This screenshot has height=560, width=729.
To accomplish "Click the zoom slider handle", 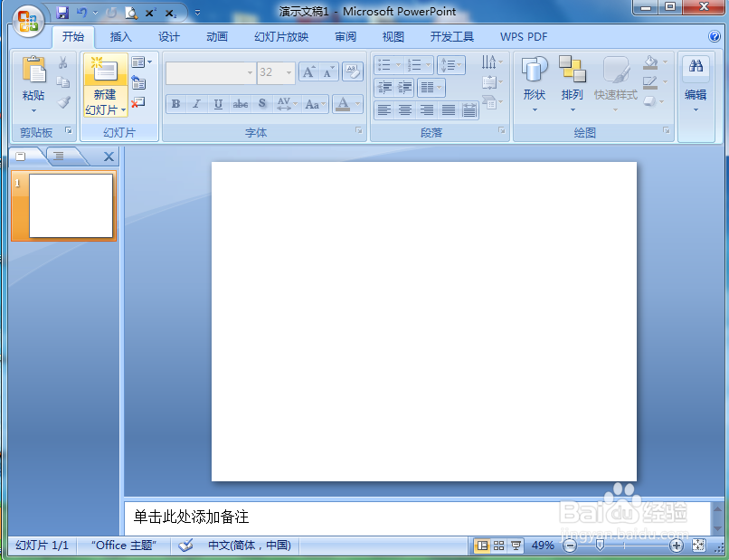I will [x=600, y=546].
